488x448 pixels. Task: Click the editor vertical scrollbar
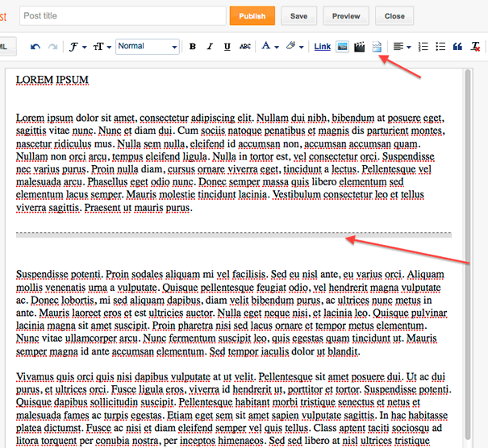coord(467,255)
